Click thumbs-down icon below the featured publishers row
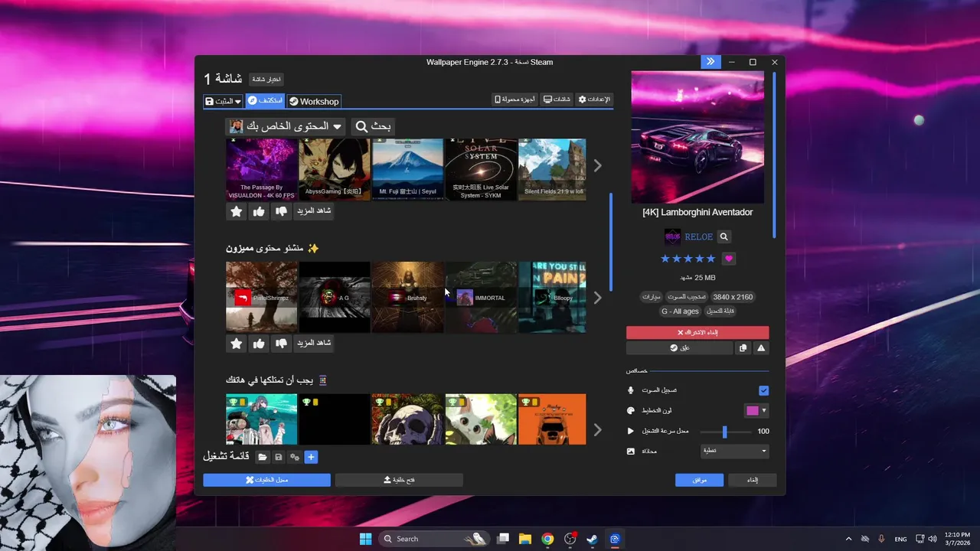 click(x=281, y=344)
